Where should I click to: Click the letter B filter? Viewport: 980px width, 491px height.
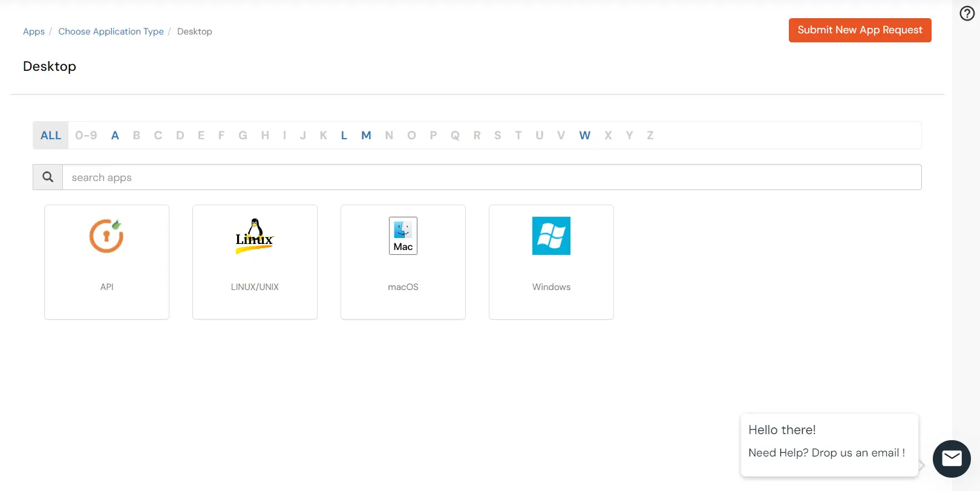pos(137,136)
